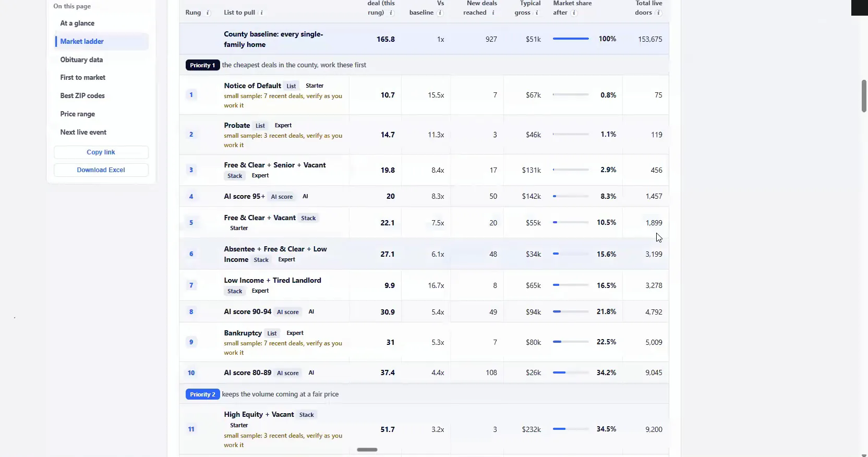Screen dimensions: 868x457
Task: Jump to Obituary data section
Action: tap(81, 59)
